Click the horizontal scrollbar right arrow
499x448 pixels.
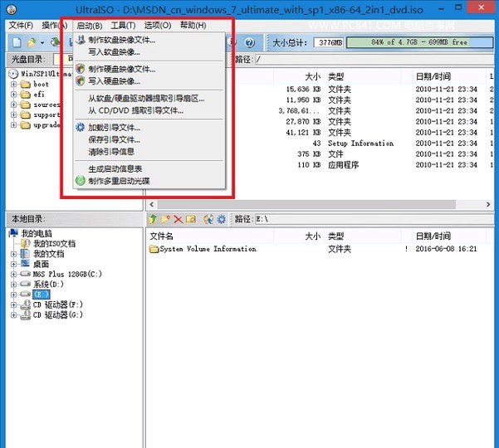click(x=488, y=204)
